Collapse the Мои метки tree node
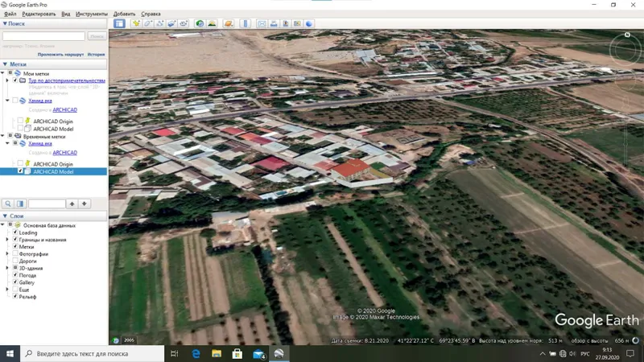The width and height of the screenshot is (644, 362). [x=2, y=73]
